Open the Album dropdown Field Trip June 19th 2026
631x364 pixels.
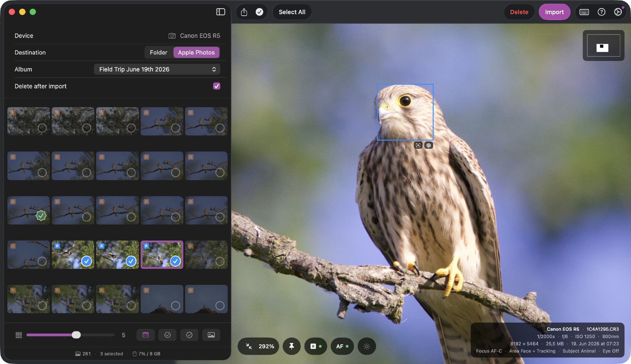[157, 69]
